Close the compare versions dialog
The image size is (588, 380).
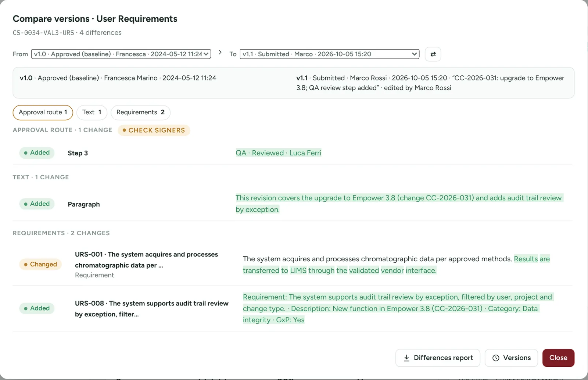558,358
